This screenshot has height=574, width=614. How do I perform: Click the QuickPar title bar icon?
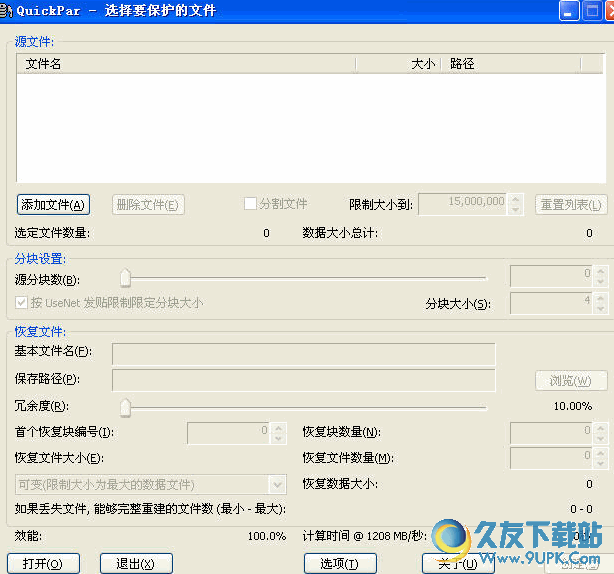(5, 11)
